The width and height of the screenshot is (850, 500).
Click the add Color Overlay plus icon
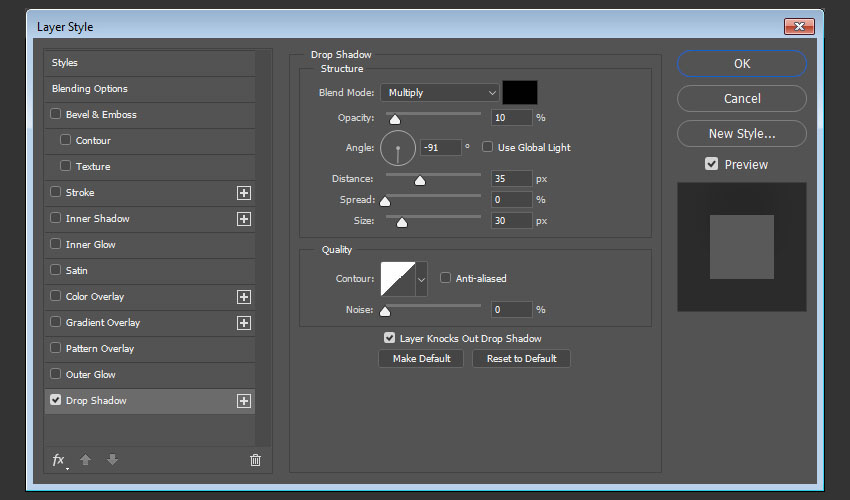pyautogui.click(x=243, y=297)
